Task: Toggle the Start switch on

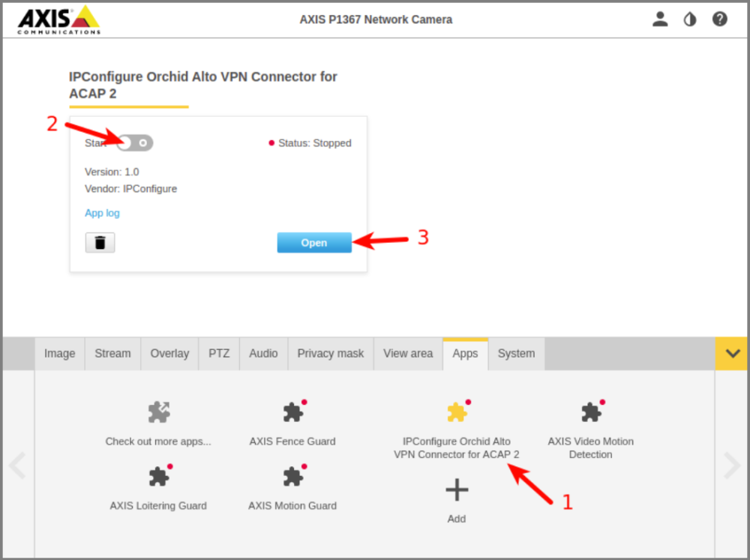Action: (135, 143)
